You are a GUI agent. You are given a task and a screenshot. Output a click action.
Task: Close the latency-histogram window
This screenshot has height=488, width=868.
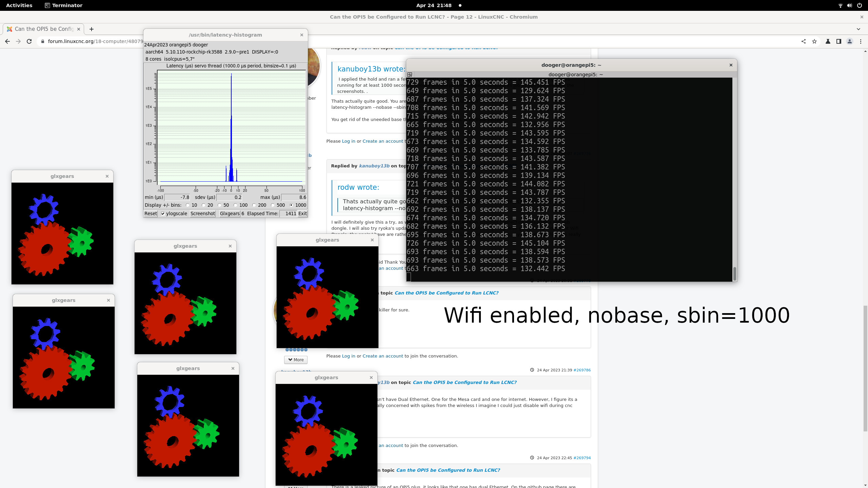[x=302, y=35]
